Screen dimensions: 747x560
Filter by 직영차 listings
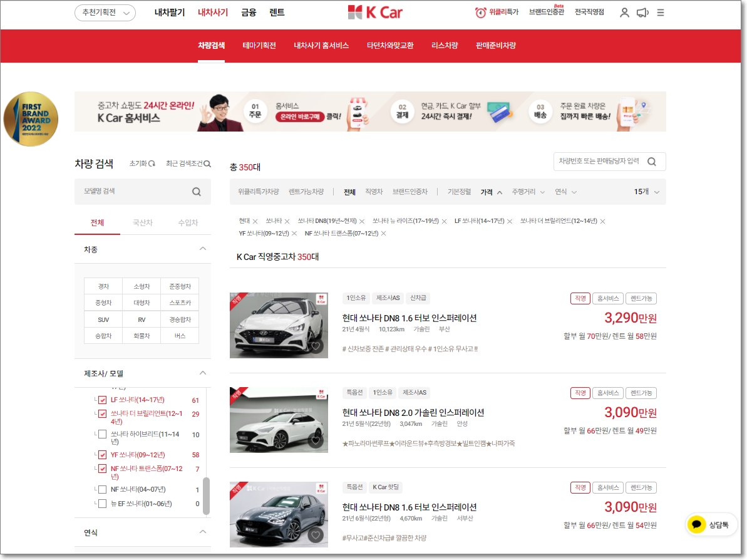[374, 192]
